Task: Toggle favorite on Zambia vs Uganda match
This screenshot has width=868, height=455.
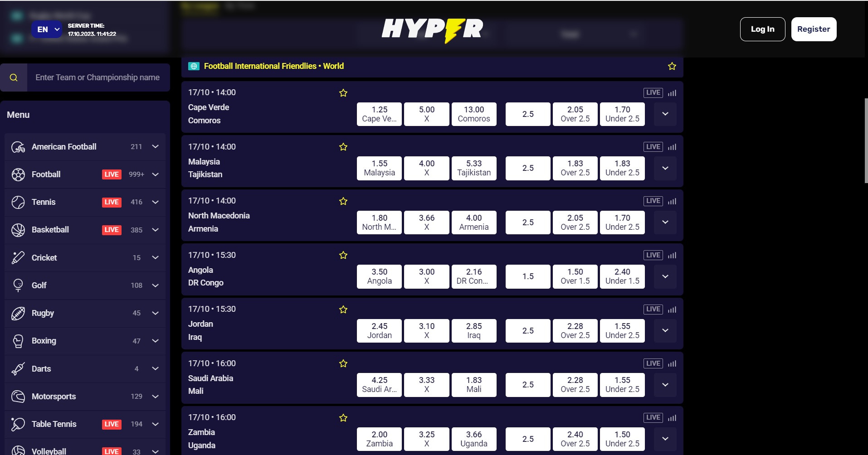Action: [x=343, y=417]
